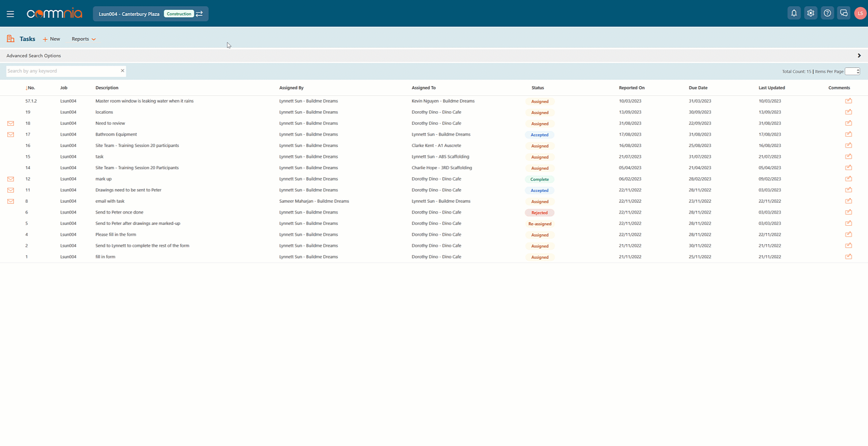The height and width of the screenshot is (446, 868).
Task: Clear the keyword search with X
Action: [x=122, y=71]
